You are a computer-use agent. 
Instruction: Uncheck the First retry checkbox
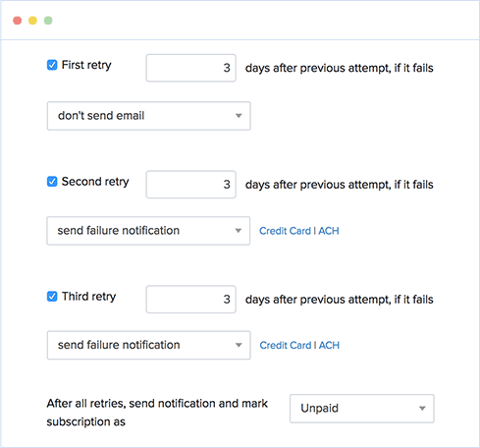52,65
